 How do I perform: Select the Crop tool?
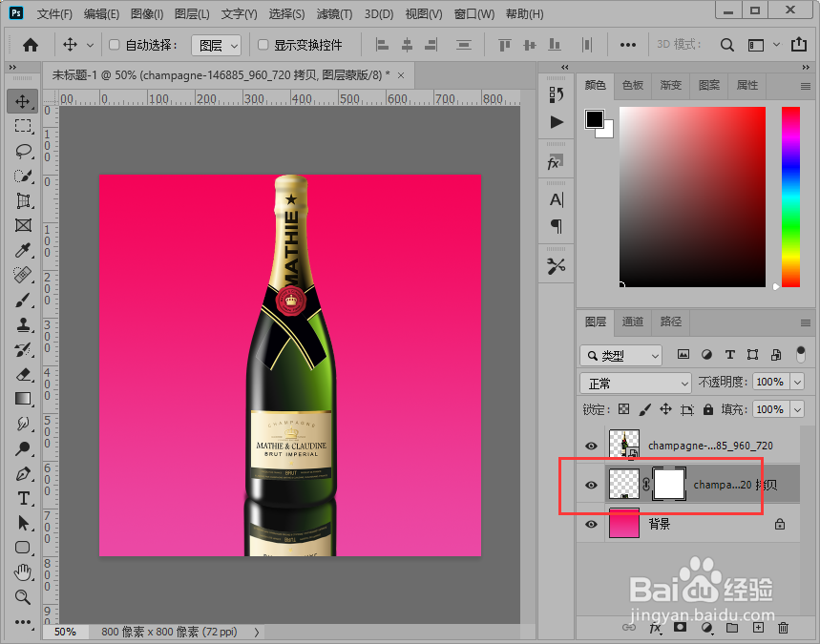point(23,200)
